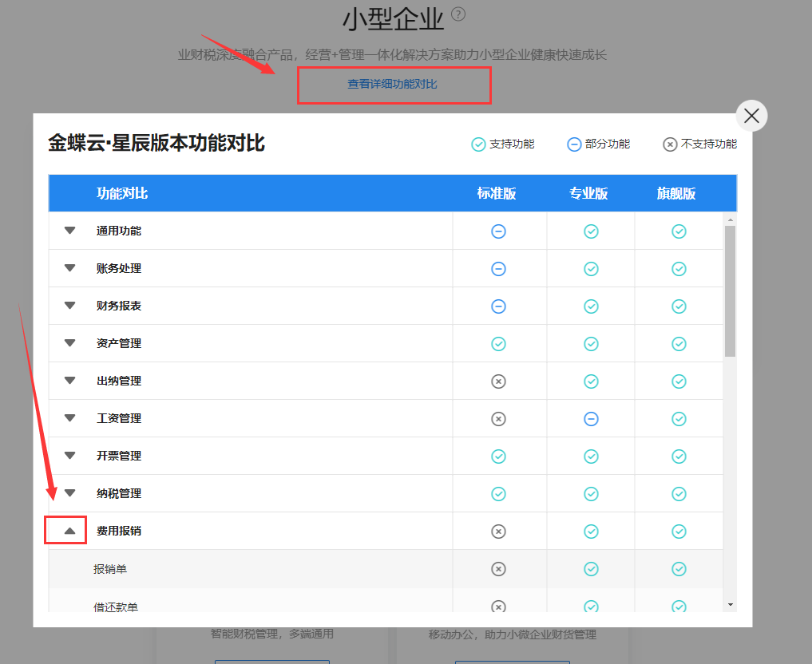812x664 pixels.
Task: Click the partial-support icon for 通用功能 标准版
Action: [498, 231]
